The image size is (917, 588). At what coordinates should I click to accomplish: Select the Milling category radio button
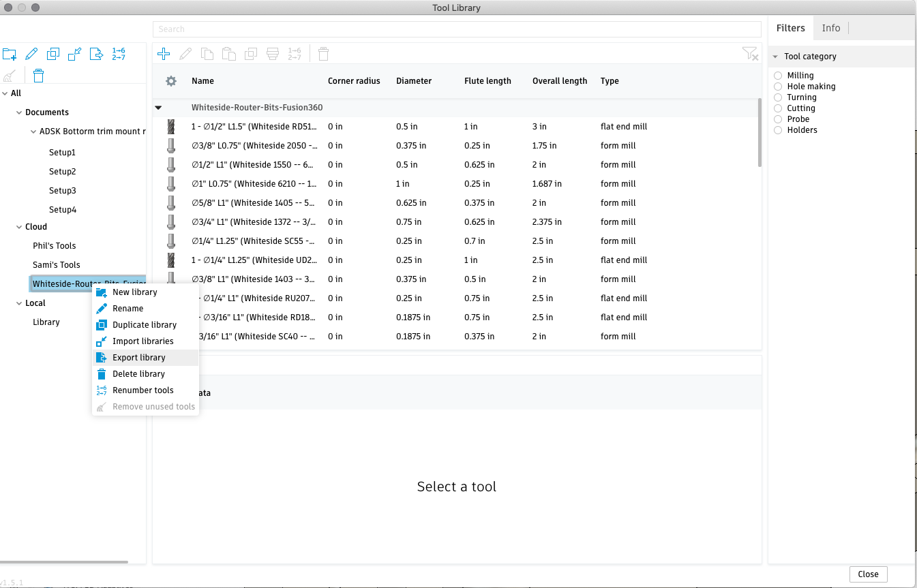coord(778,76)
